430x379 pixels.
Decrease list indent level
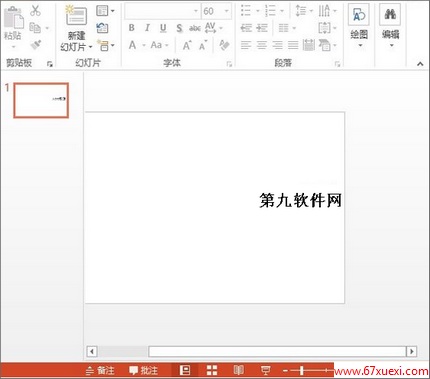click(246, 28)
